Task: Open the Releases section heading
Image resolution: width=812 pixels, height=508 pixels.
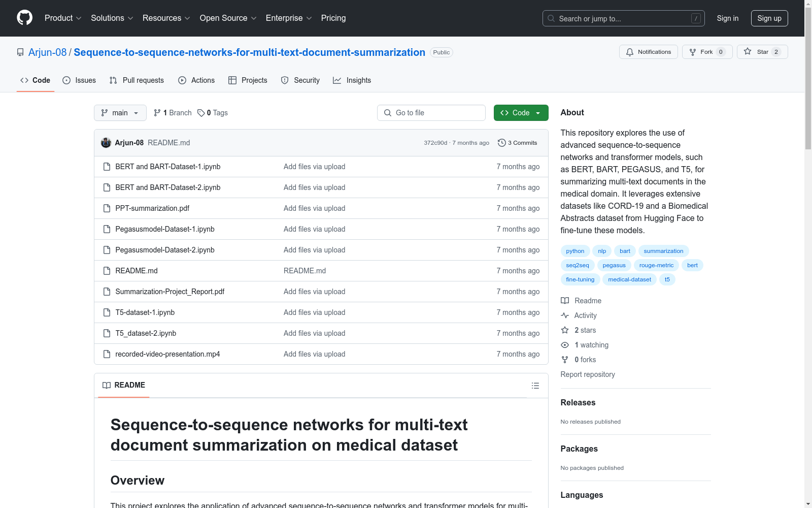Action: [578, 402]
